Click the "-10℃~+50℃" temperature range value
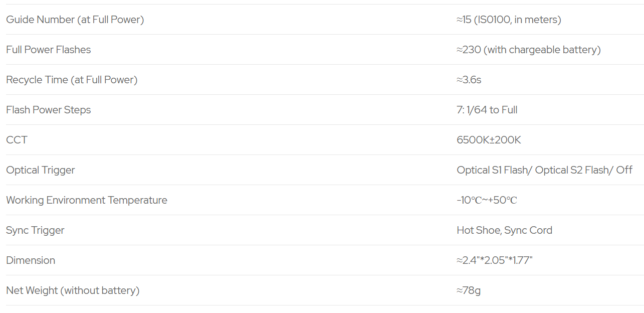This screenshot has height=313, width=644. pos(487,200)
